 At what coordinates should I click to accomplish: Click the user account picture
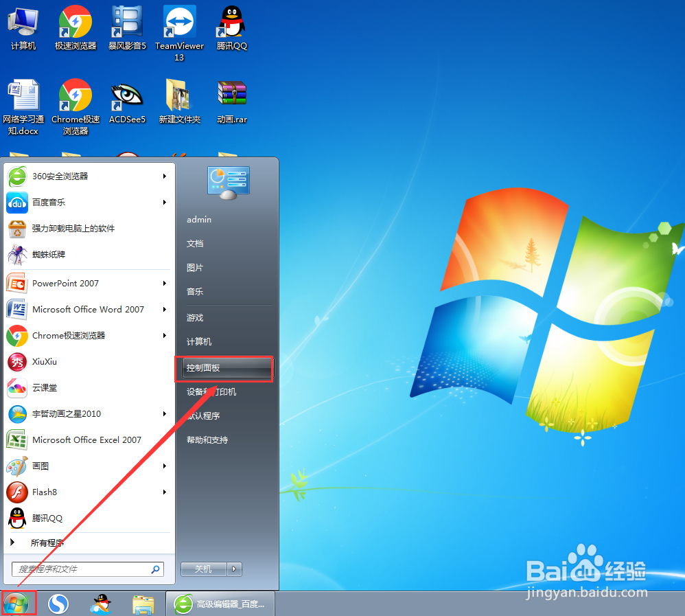[229, 183]
